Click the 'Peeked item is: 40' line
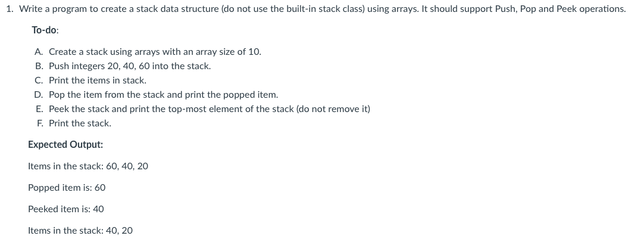 pyautogui.click(x=65, y=209)
